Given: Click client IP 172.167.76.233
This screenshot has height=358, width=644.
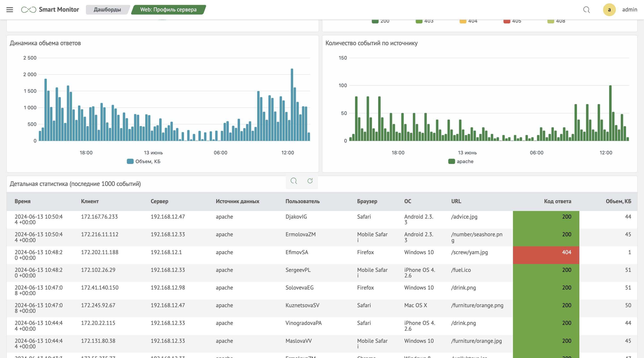Looking at the screenshot, I should pyautogui.click(x=99, y=217).
